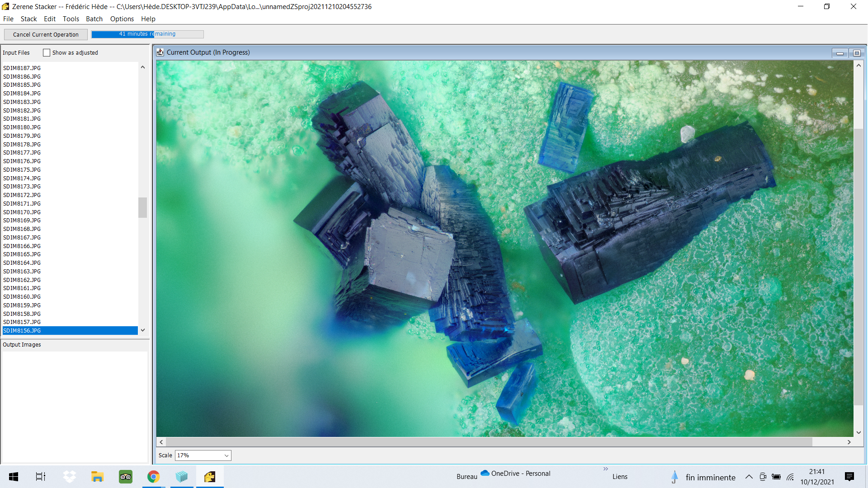Click the minutes remaining progress bar

coord(147,34)
